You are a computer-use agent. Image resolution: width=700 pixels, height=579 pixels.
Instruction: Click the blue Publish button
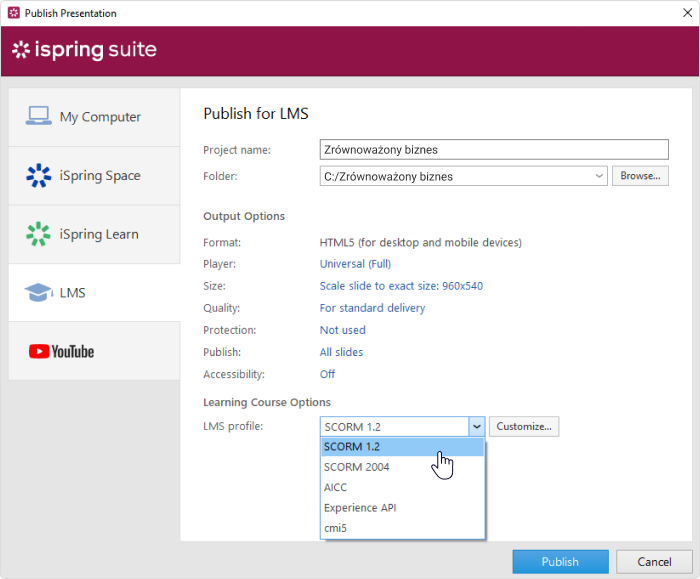coord(560,562)
